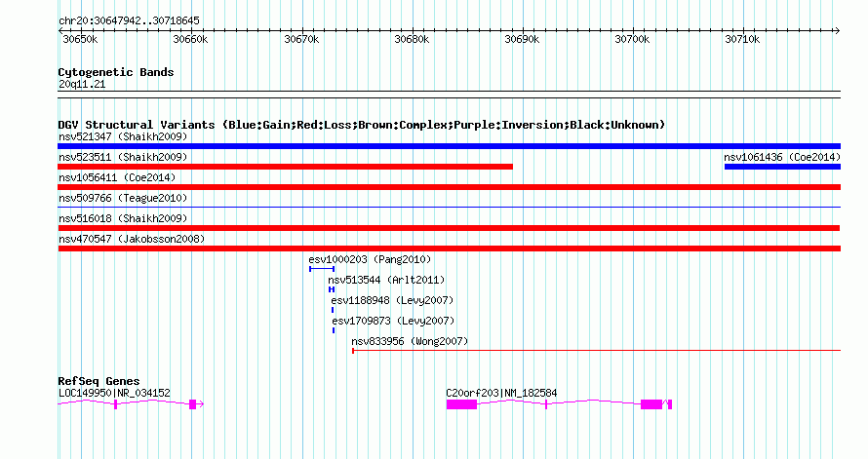This screenshot has height=459, width=868.
Task: Select the blue nsv521347 gain bar
Action: (x=449, y=146)
